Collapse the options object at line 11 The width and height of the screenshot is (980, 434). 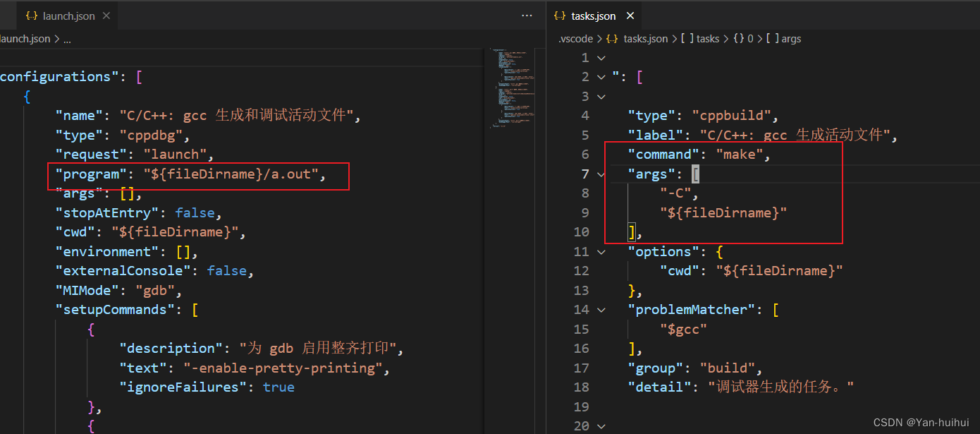pos(600,251)
